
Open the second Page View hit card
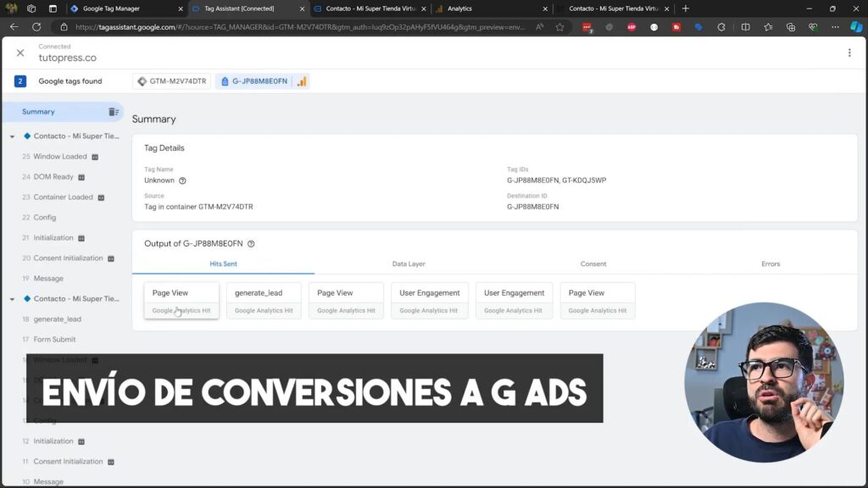pos(346,301)
